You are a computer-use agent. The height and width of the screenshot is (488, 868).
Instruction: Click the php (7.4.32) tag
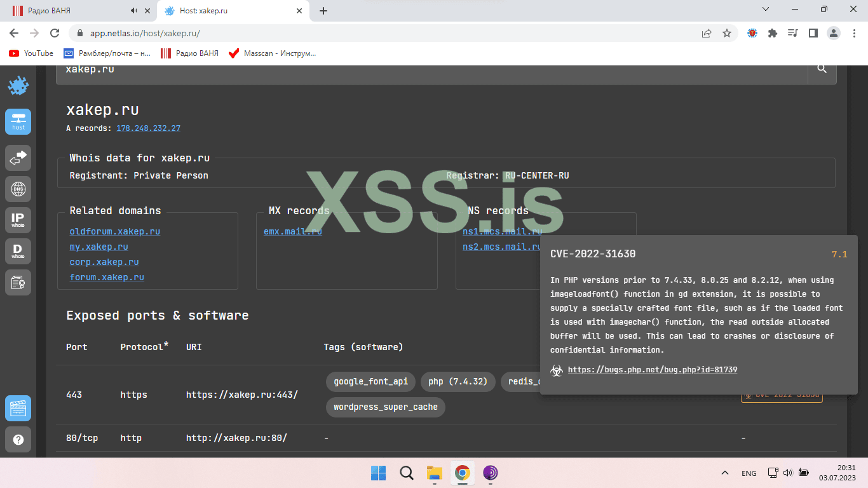[458, 381]
